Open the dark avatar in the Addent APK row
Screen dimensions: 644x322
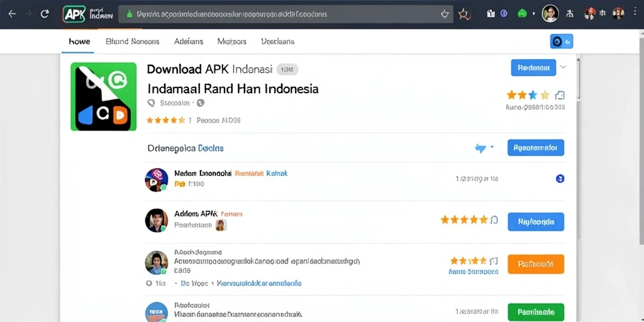(x=157, y=221)
